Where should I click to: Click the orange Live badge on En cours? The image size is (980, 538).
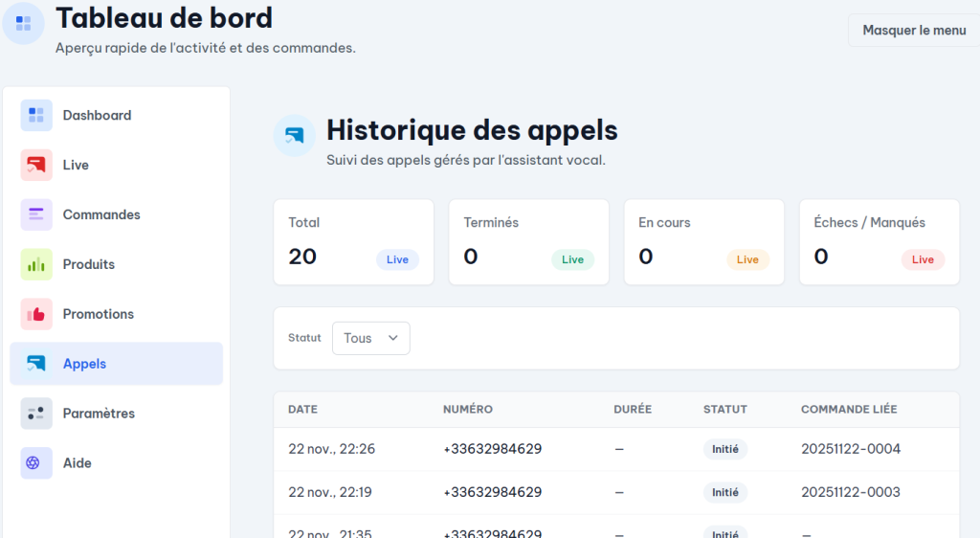point(747,259)
